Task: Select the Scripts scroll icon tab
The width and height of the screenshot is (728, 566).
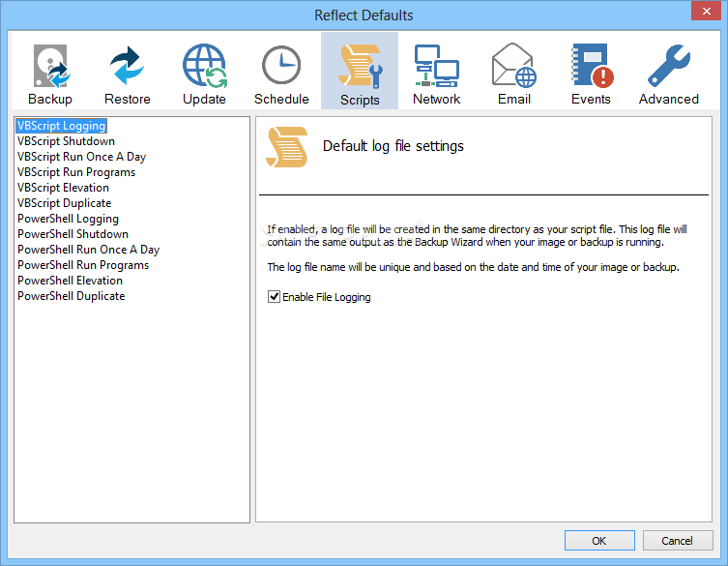Action: coord(360,72)
